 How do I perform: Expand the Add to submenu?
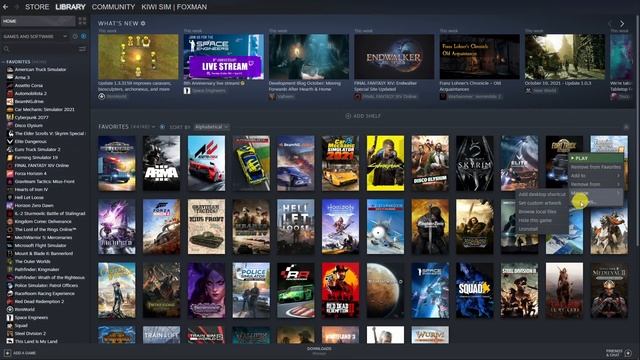[x=596, y=176]
